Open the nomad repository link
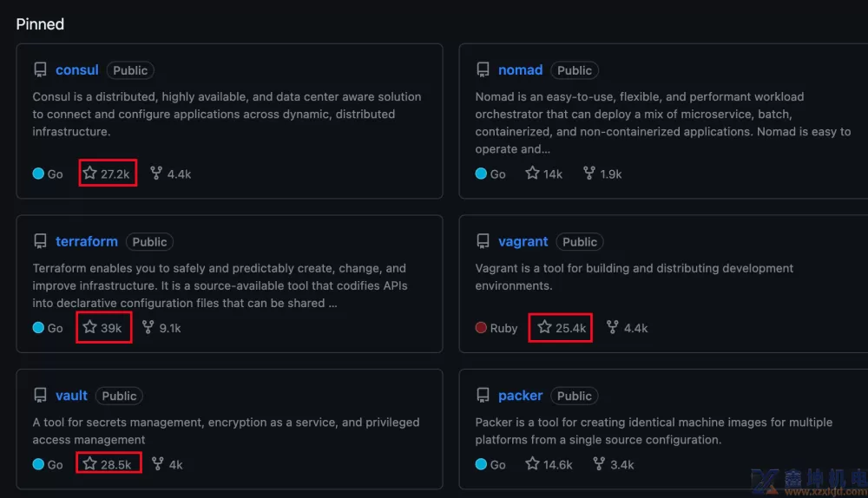 (520, 70)
